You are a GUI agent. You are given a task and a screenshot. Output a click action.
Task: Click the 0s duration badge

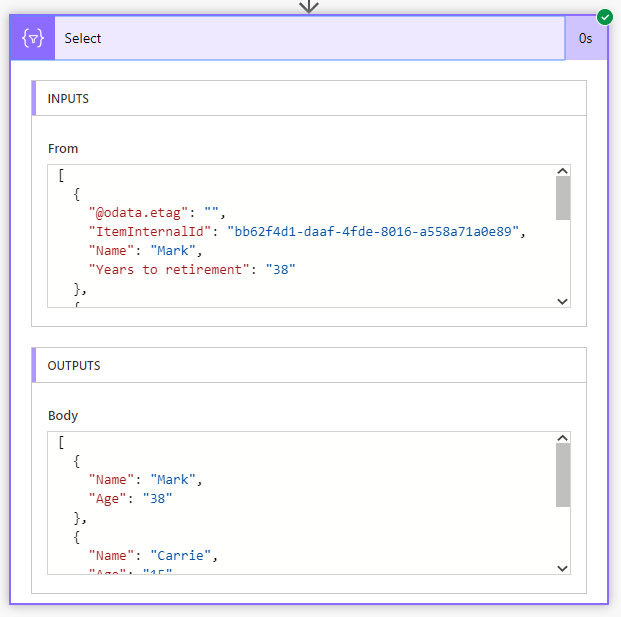(x=586, y=39)
